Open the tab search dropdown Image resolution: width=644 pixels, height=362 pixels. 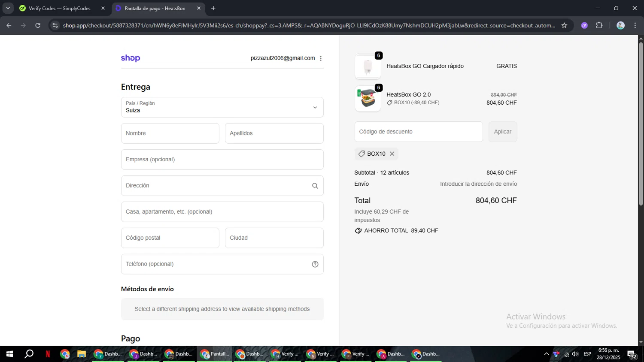click(x=8, y=8)
